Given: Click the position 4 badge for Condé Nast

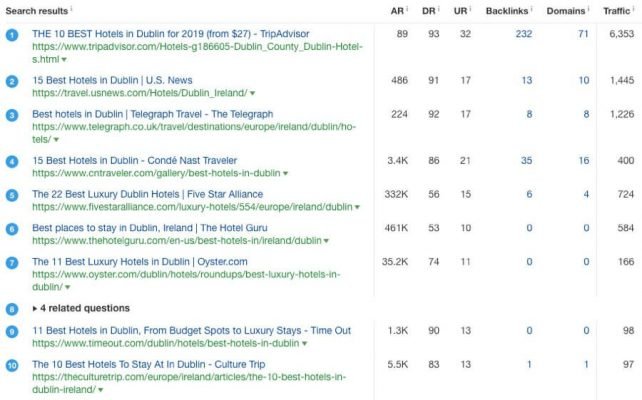Looking at the screenshot, I should (x=12, y=161).
